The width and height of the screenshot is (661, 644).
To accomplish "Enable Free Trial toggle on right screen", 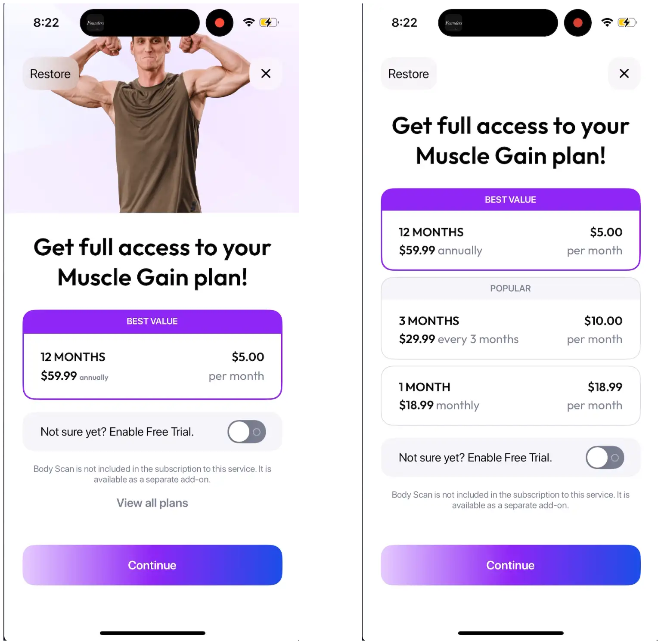I will [605, 458].
